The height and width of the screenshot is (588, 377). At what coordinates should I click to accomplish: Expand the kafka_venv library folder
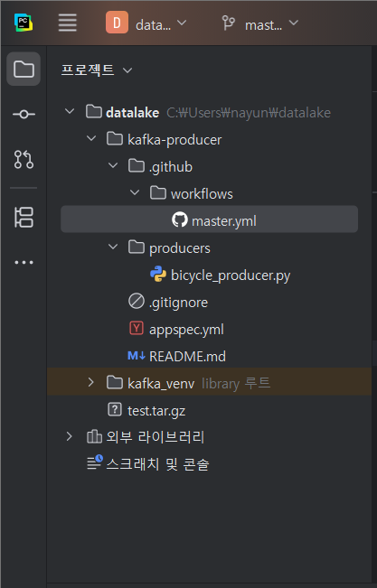tap(91, 382)
